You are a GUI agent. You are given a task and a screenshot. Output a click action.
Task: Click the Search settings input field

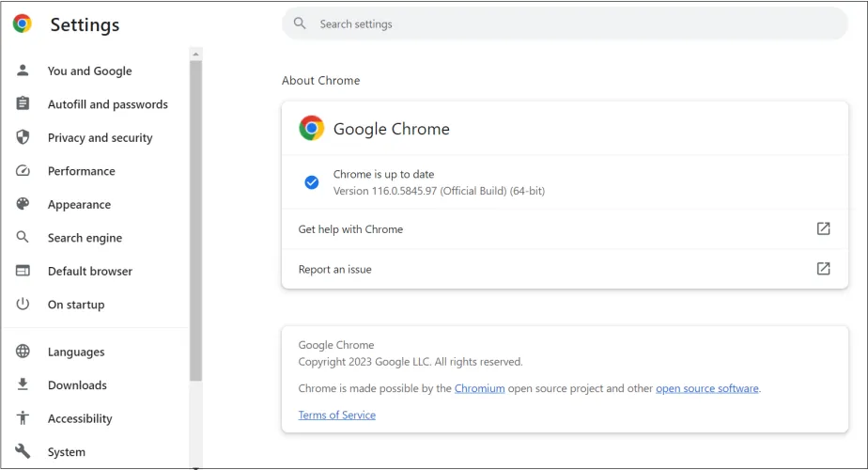564,23
